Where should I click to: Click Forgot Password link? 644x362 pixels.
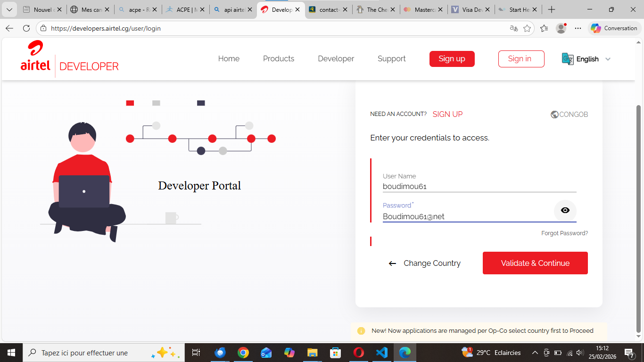[564, 233]
